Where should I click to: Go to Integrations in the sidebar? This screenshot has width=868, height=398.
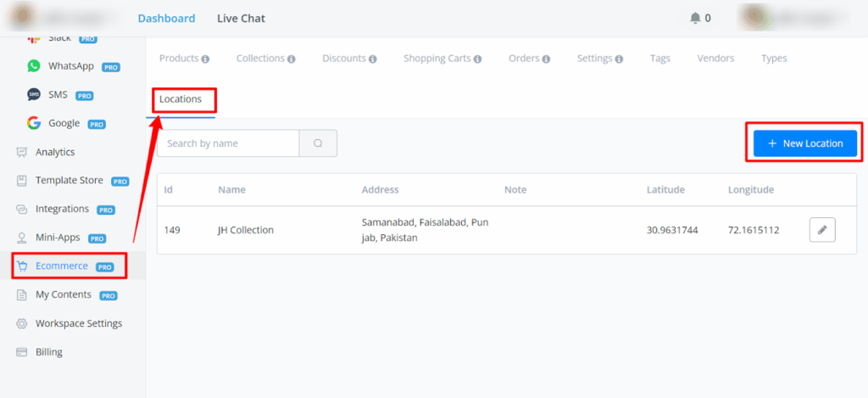[x=62, y=209]
